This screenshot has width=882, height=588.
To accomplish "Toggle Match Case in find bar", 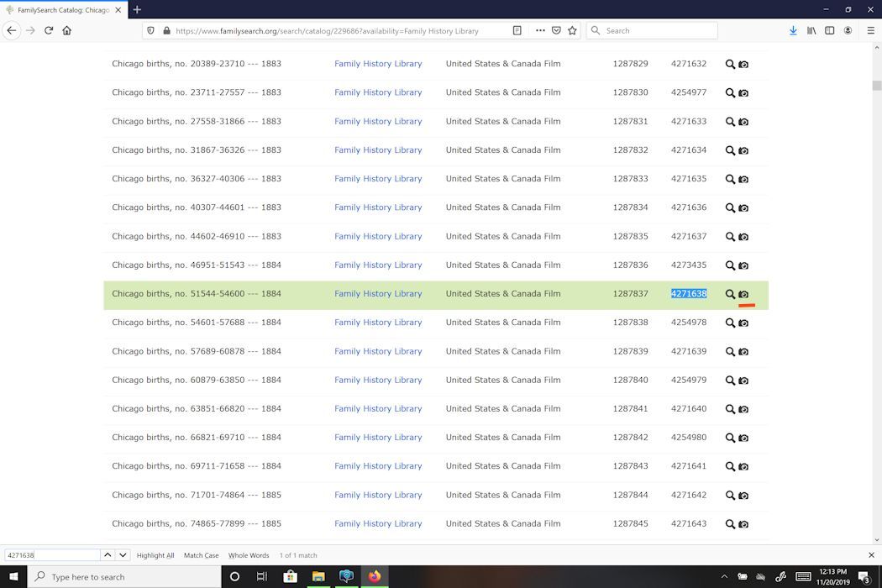I will point(201,555).
